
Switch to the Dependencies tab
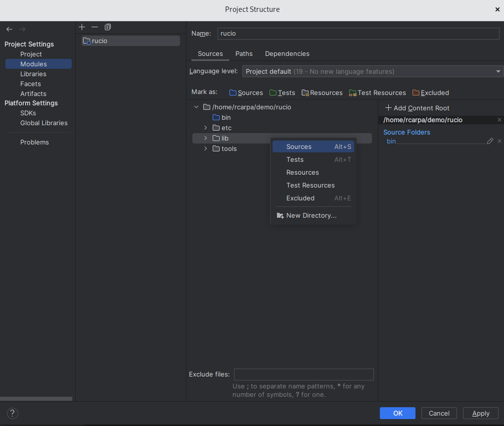(x=287, y=53)
